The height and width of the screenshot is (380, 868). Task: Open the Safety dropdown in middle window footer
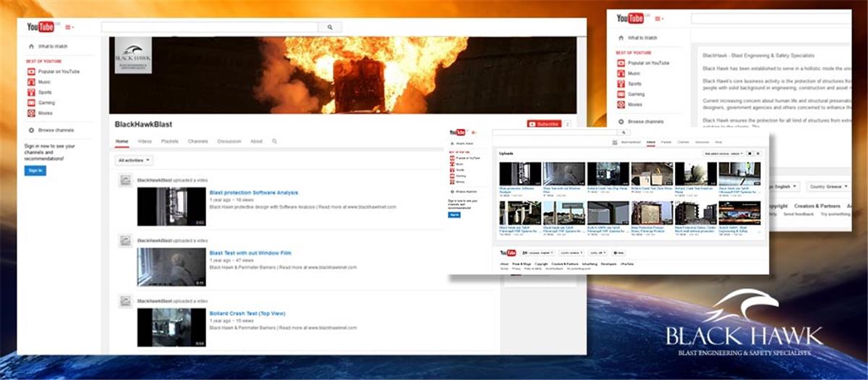point(597,253)
